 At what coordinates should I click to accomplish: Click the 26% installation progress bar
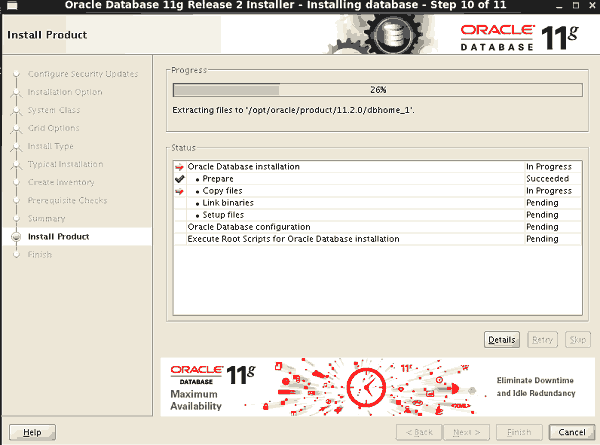[x=378, y=90]
